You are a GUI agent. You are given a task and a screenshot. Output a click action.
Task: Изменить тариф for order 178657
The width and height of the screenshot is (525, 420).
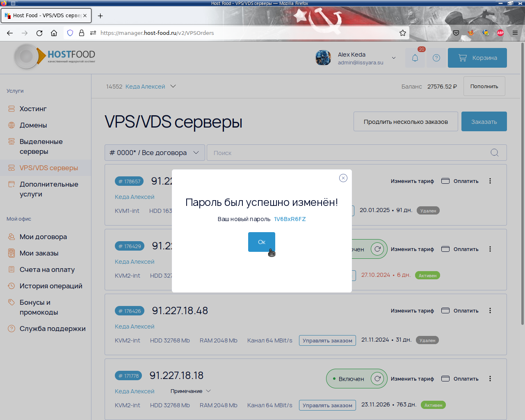pyautogui.click(x=412, y=181)
